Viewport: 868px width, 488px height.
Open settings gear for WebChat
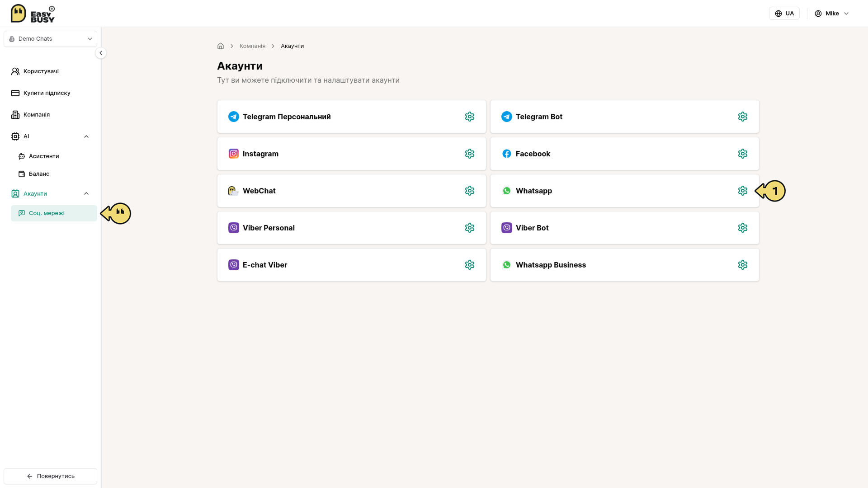(470, 191)
